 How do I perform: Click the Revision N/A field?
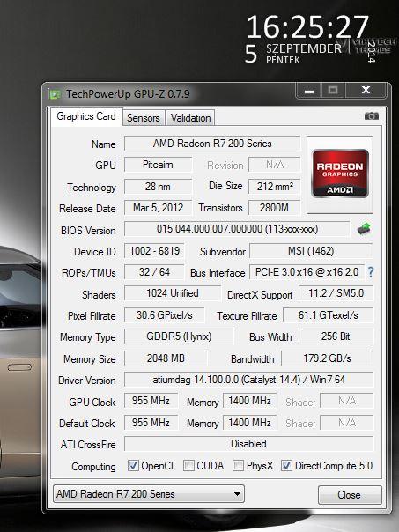275,165
